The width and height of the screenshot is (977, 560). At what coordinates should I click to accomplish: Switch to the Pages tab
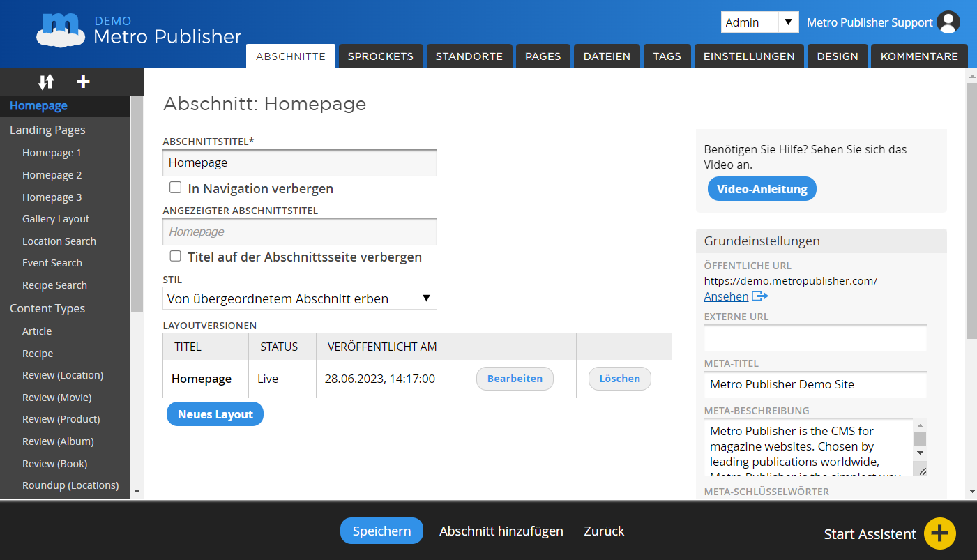pyautogui.click(x=543, y=56)
